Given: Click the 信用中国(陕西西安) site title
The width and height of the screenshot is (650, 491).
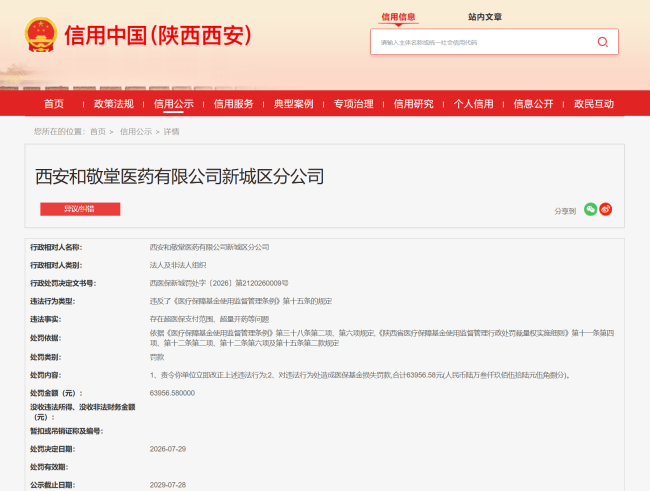Looking at the screenshot, I should [x=158, y=35].
